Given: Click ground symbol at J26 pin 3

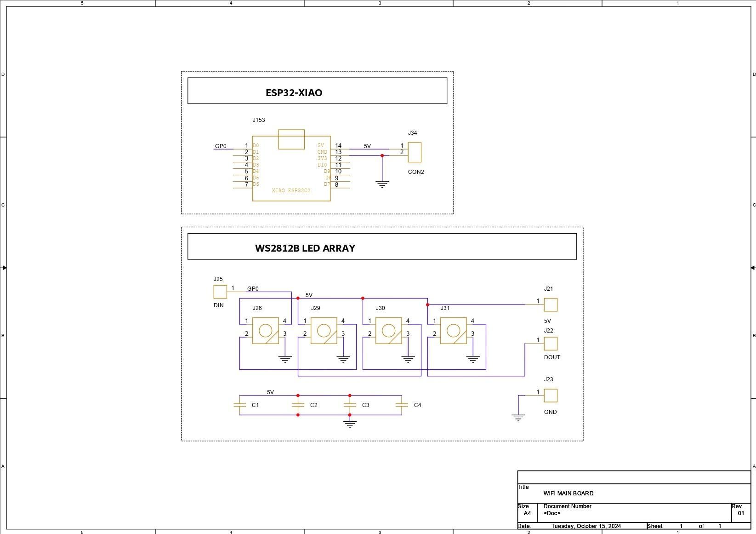Looking at the screenshot, I should point(285,360).
